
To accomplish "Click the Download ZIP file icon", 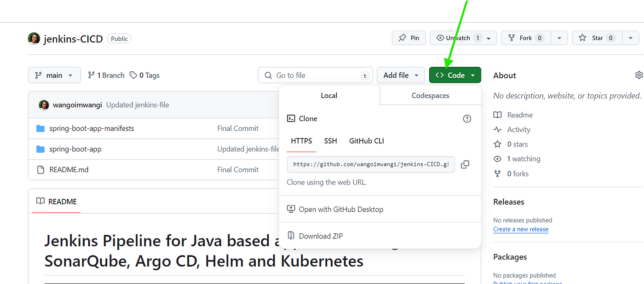I will (291, 236).
